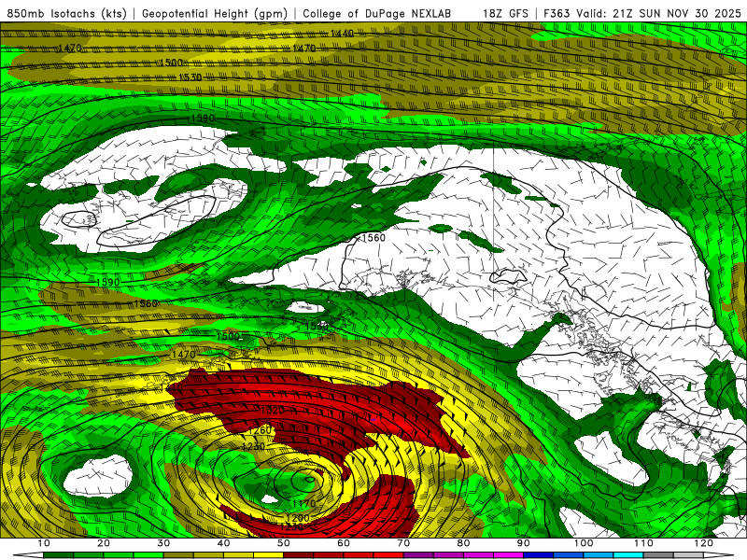Click the "Geopotential Height (gpm)" title text

[x=215, y=13]
